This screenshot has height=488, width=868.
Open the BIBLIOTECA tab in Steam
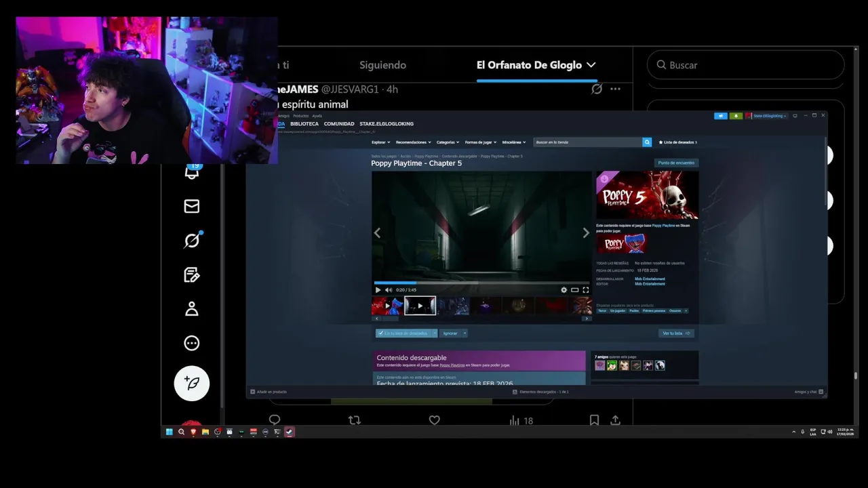coord(304,124)
